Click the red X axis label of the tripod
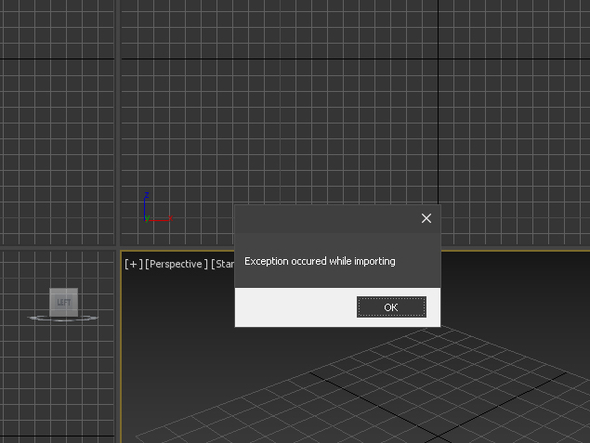This screenshot has height=443, width=590. 170,218
